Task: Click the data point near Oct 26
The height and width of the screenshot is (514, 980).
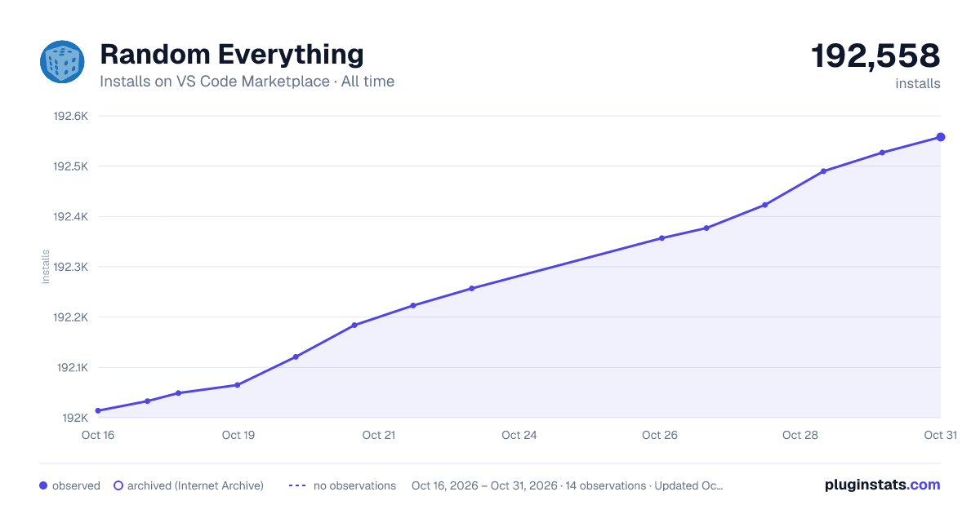Action: click(661, 238)
